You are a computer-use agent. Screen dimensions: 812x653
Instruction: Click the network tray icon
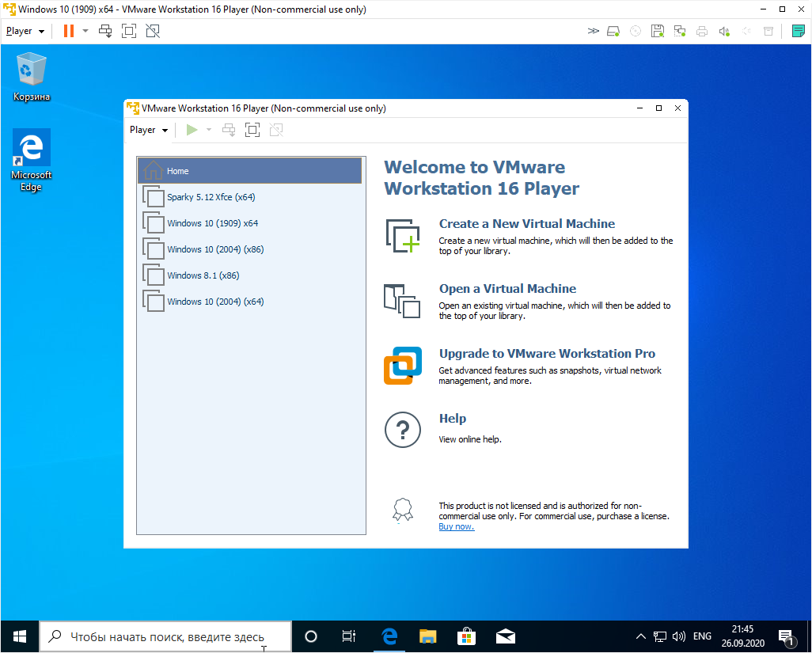click(660, 636)
